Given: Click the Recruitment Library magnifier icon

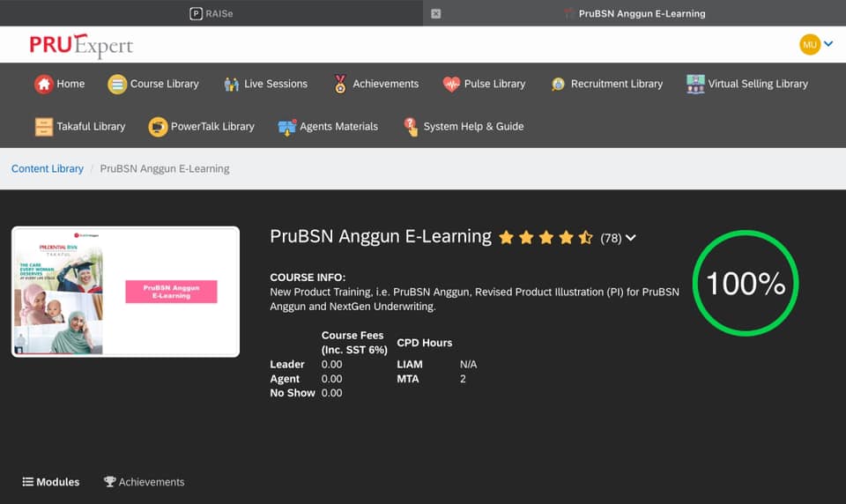Looking at the screenshot, I should (558, 85).
